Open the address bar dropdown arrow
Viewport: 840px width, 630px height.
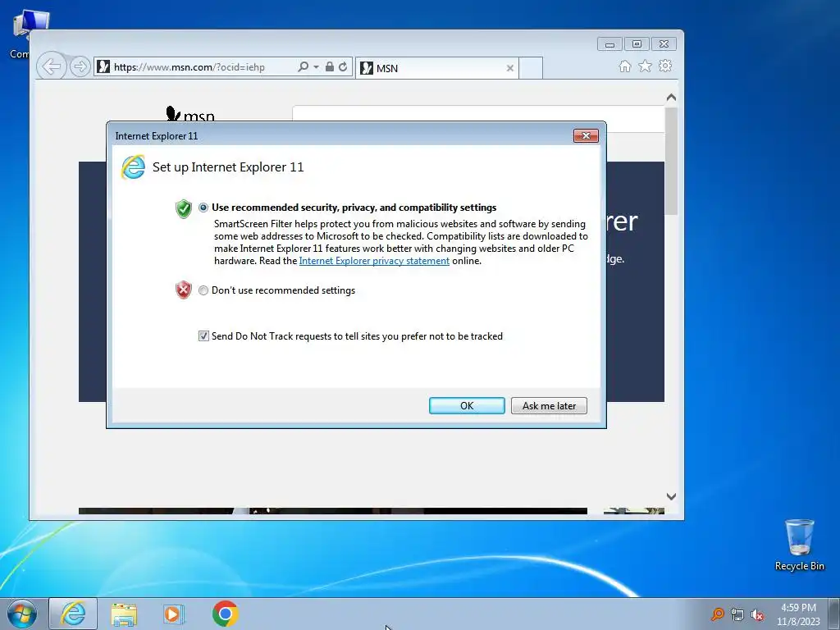pos(316,67)
